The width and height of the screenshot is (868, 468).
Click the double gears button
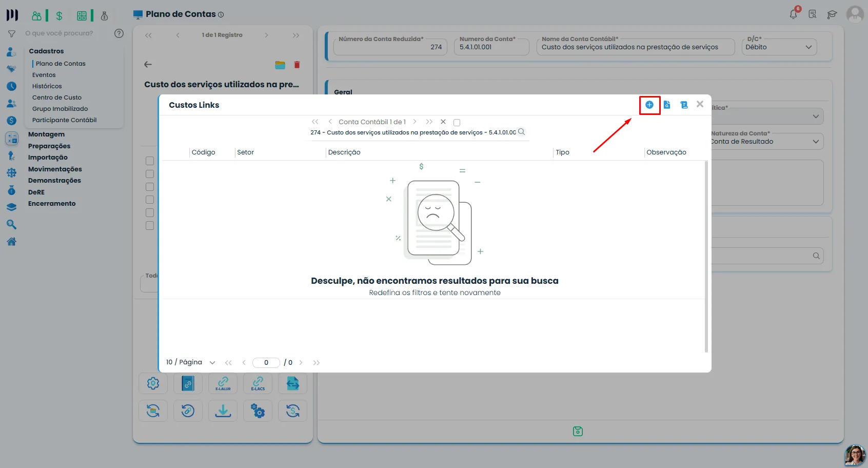(258, 411)
